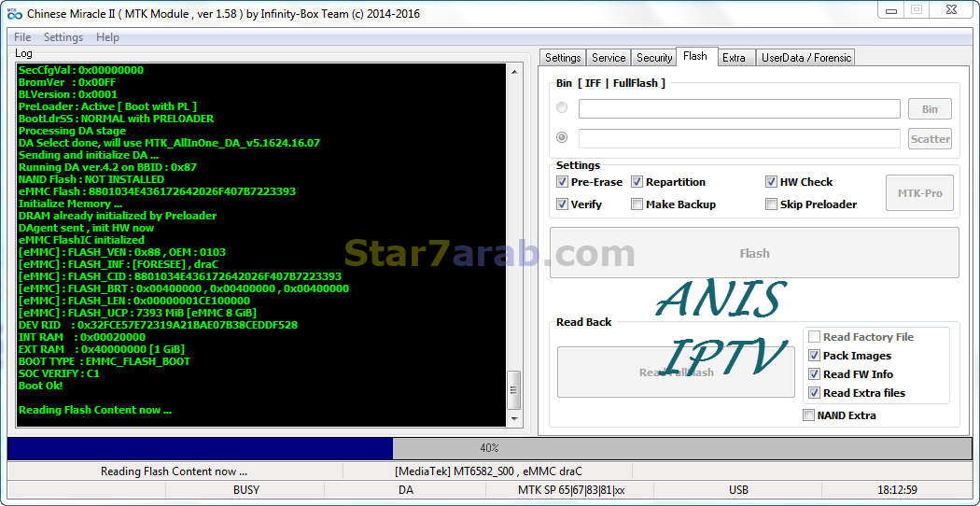
Task: Click the BUSY status bar cell
Action: tap(246, 490)
